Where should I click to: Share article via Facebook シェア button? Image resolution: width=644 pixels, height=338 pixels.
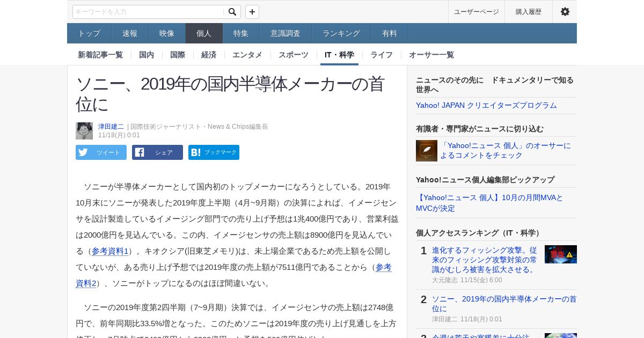point(157,152)
